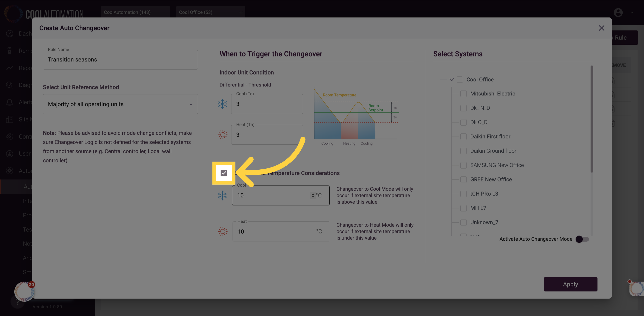644x316 pixels.
Task: Click the Select Systems list scrollbar
Action: tap(591, 119)
